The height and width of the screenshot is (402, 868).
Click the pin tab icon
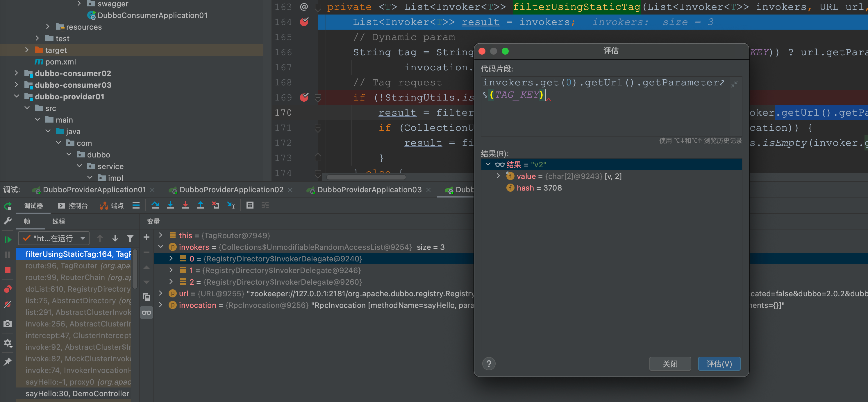click(x=8, y=362)
